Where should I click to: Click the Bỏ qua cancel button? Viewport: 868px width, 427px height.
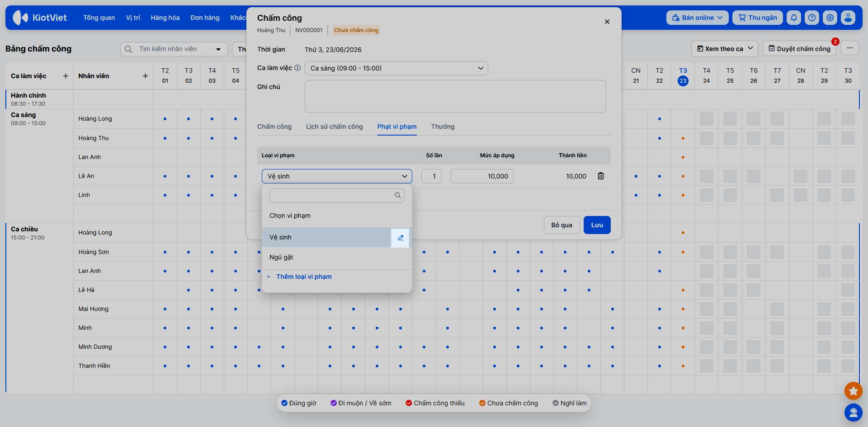pyautogui.click(x=561, y=225)
